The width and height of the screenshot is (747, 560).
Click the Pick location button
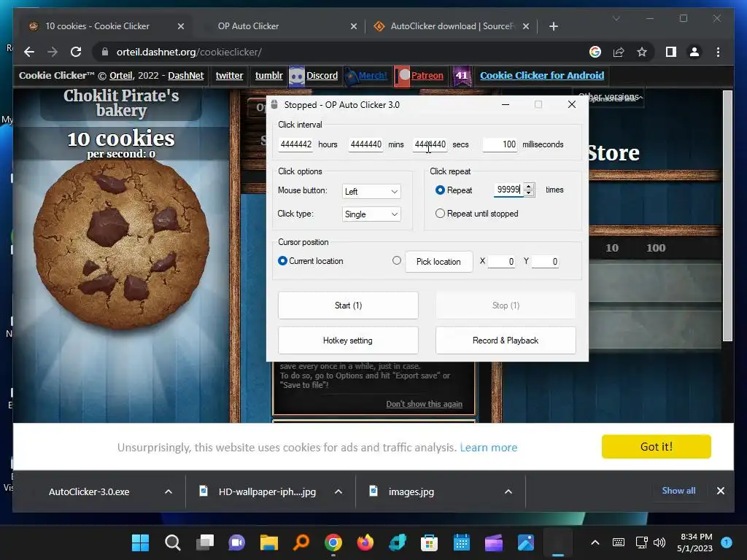438,262
